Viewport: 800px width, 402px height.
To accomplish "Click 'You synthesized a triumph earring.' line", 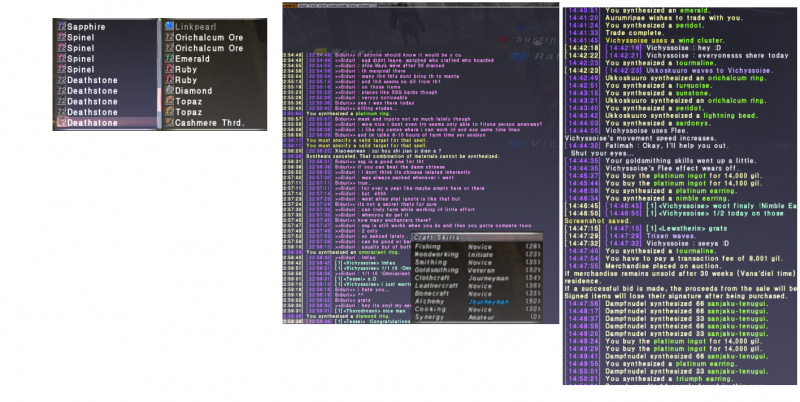I will pyautogui.click(x=669, y=379).
